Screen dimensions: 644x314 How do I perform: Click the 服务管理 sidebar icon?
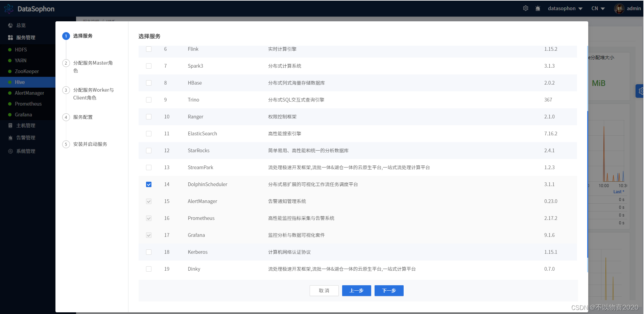click(x=10, y=38)
